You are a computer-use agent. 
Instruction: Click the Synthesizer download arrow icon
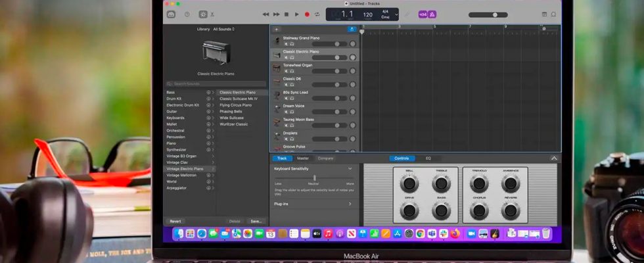(208, 150)
